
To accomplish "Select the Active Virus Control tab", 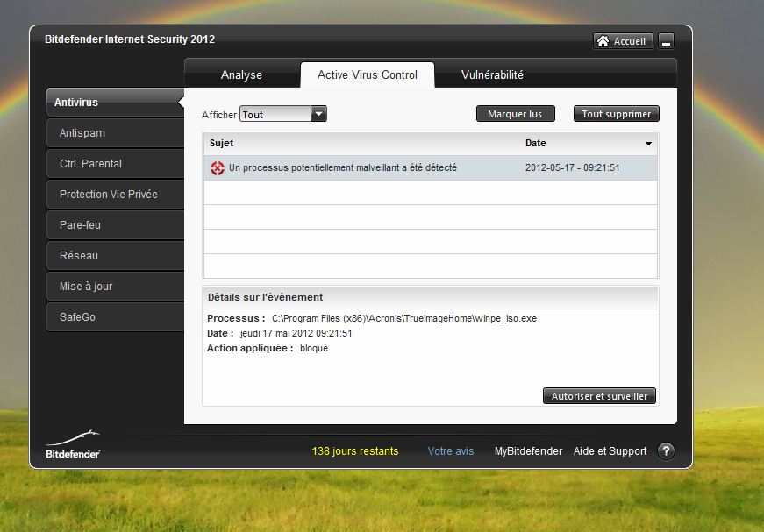I will pyautogui.click(x=368, y=75).
